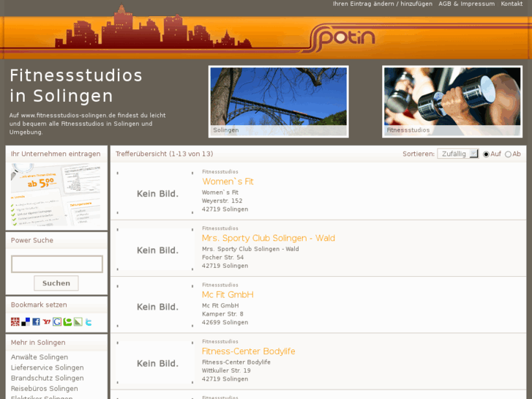
Task: Click Bookmark setzen heading
Action: point(39,305)
